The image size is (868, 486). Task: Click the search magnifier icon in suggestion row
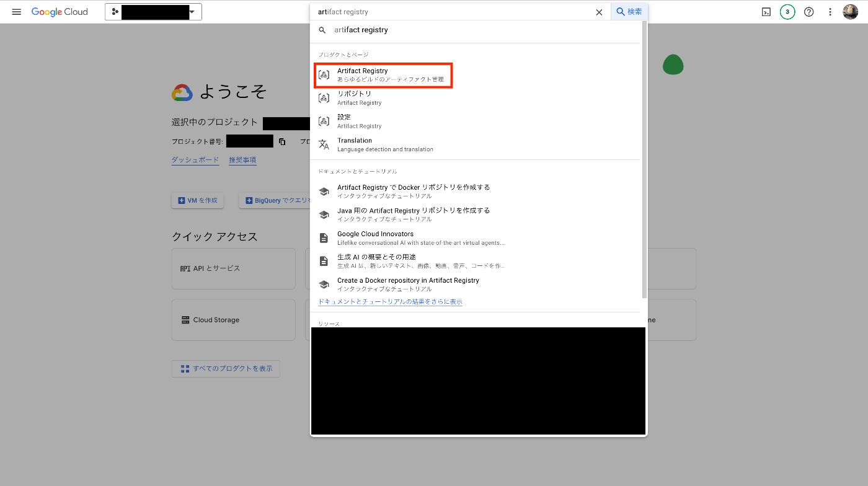pos(322,30)
